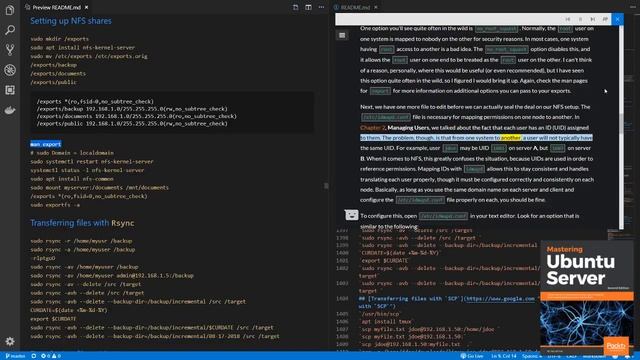The width and height of the screenshot is (640, 360).
Task: Open the Debug view in activity bar
Action: tap(10, 70)
